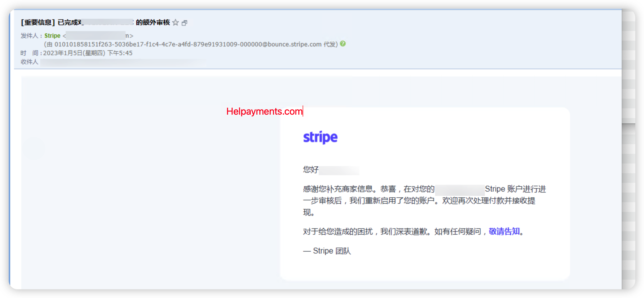Click the 您好 greeting line
Image resolution: width=644 pixels, height=298 pixels.
(x=311, y=170)
